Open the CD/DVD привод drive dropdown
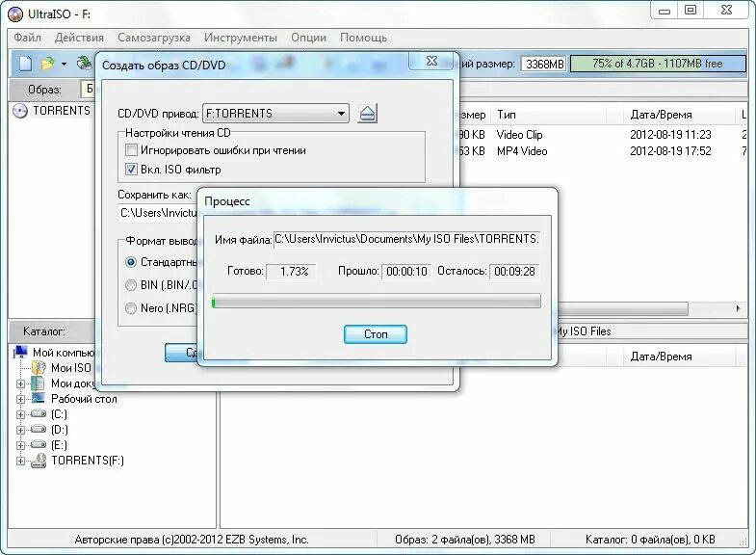Viewport: 756px width, 555px height. 341,114
